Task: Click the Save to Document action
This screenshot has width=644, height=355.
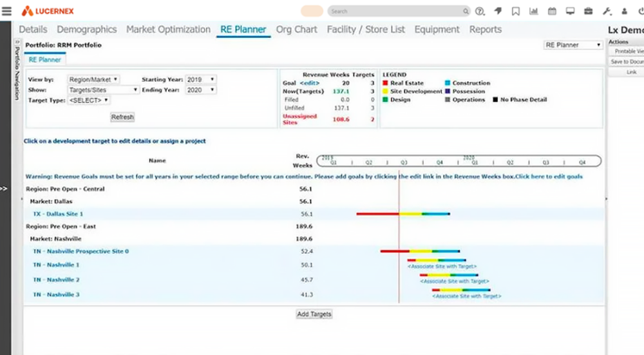Action: click(627, 62)
